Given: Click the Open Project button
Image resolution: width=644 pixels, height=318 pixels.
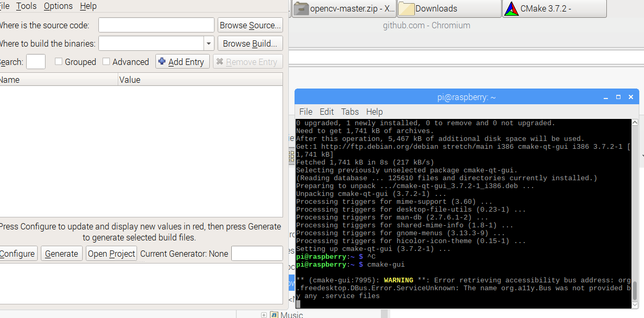Looking at the screenshot, I should 111,254.
